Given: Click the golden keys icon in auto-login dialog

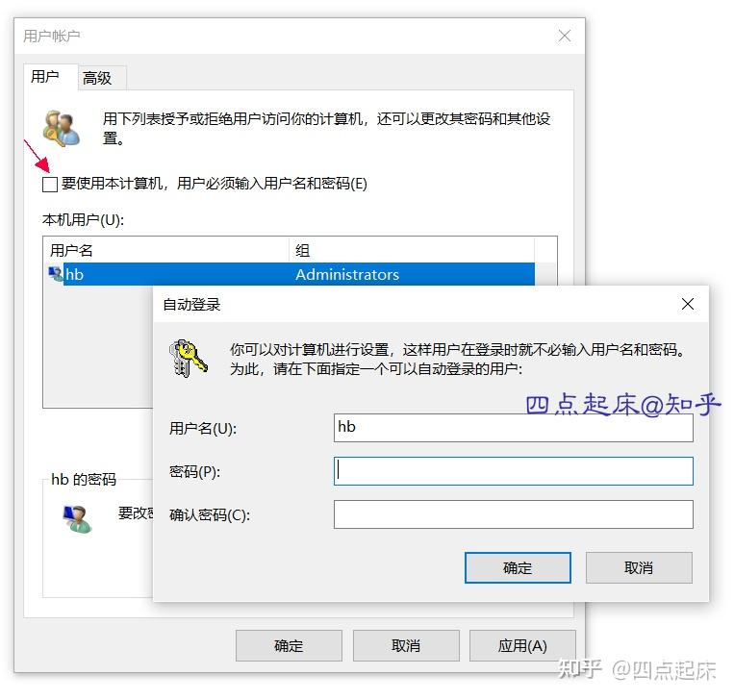Looking at the screenshot, I should tap(188, 359).
